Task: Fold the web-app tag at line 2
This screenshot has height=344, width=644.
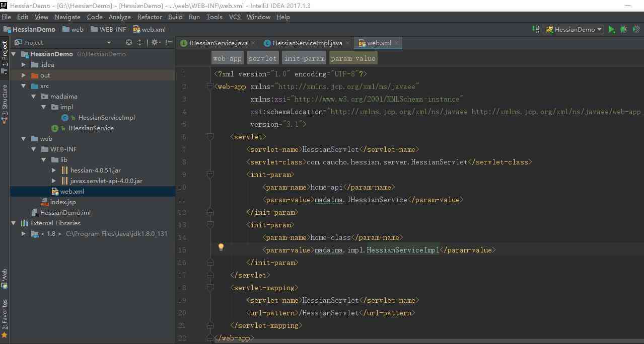Action: pos(210,87)
